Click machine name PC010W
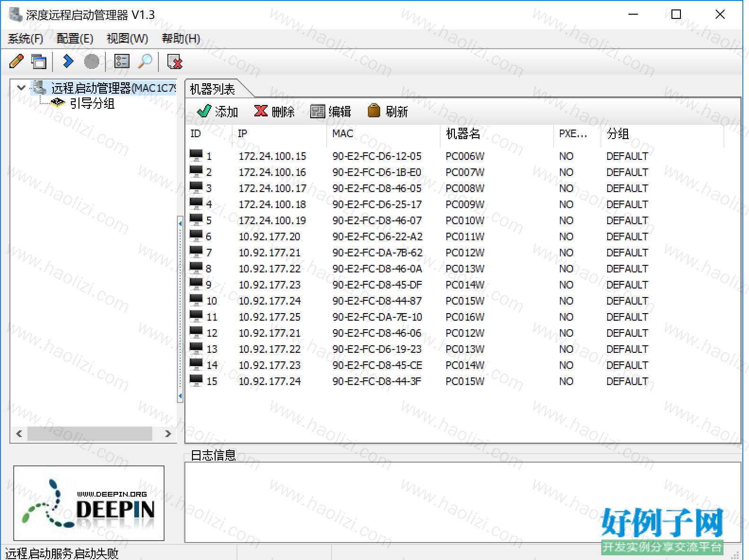 [465, 220]
